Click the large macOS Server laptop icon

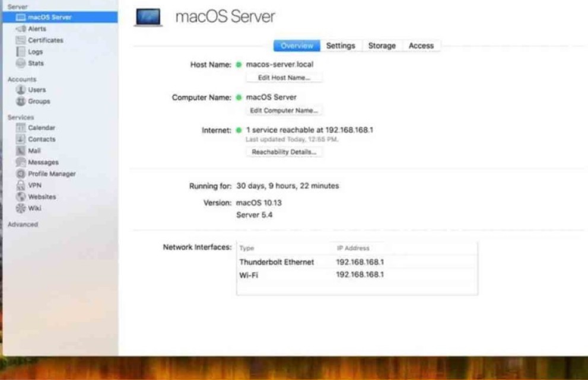148,17
